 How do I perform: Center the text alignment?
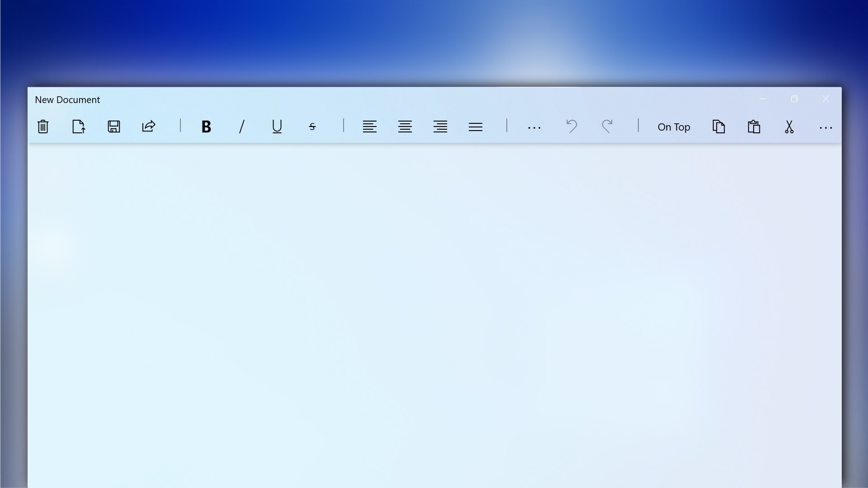pyautogui.click(x=405, y=127)
